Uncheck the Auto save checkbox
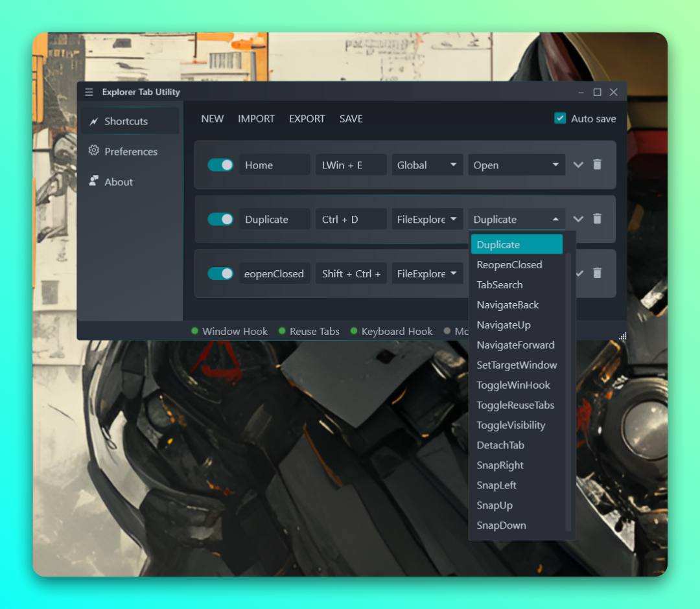 (x=560, y=119)
